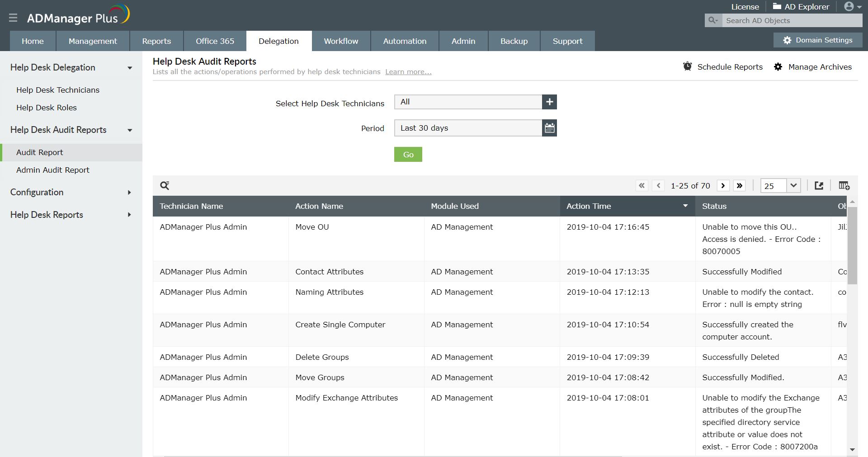Click the Naming Attributes action cell

tap(356, 298)
